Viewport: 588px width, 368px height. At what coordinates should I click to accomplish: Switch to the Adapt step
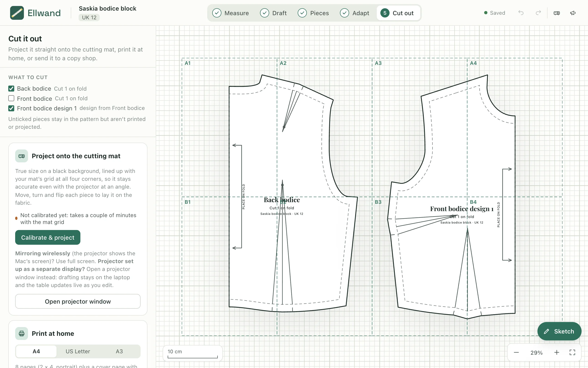(355, 13)
